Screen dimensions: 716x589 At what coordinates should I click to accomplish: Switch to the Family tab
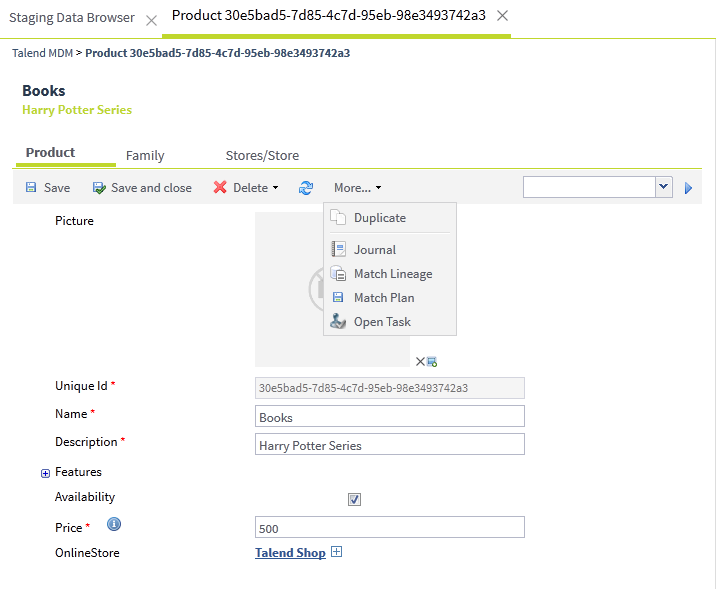145,156
